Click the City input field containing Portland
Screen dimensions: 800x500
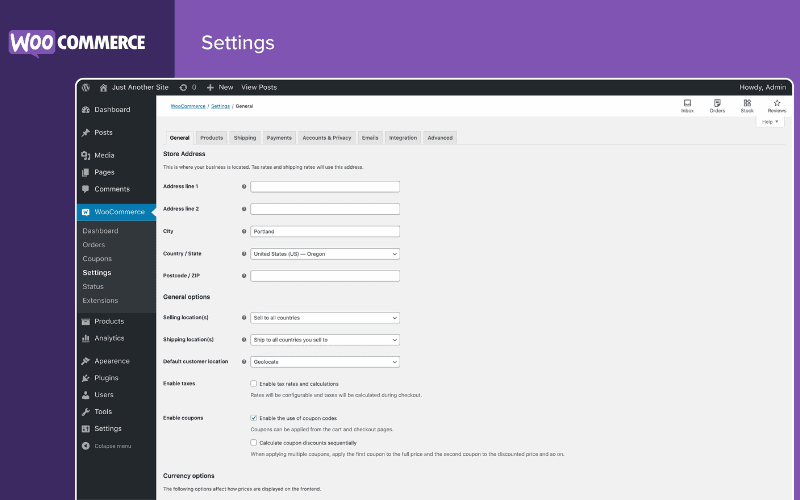[x=325, y=232]
